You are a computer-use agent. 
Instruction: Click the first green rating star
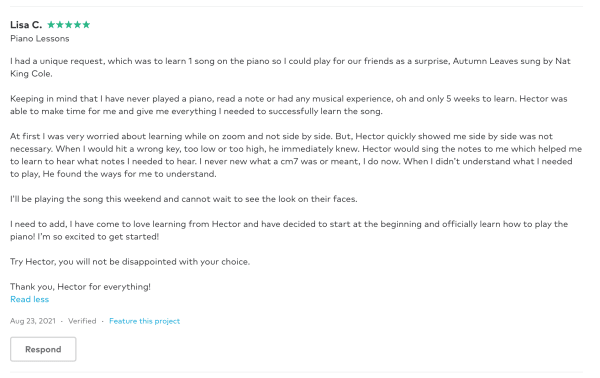[x=51, y=25]
